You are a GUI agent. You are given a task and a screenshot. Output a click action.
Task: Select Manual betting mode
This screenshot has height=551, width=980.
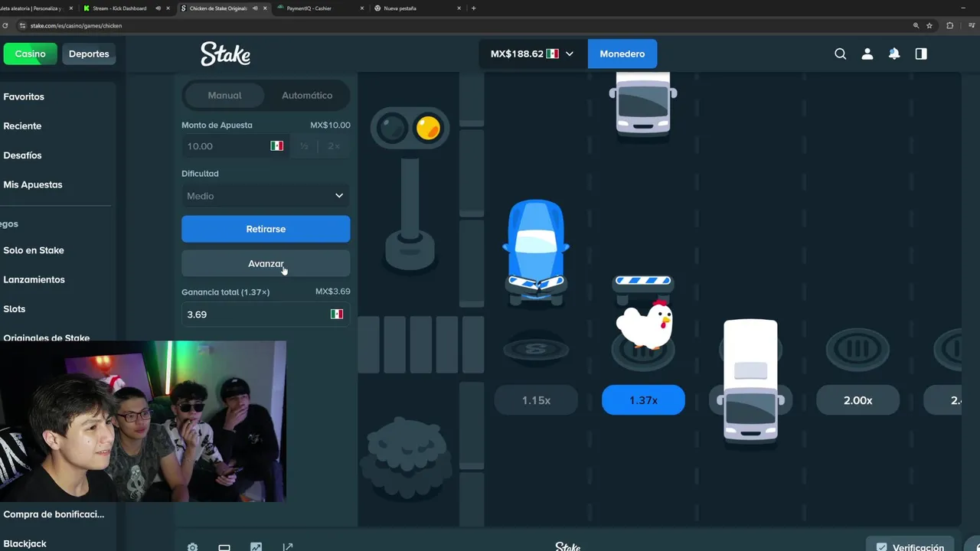(224, 96)
